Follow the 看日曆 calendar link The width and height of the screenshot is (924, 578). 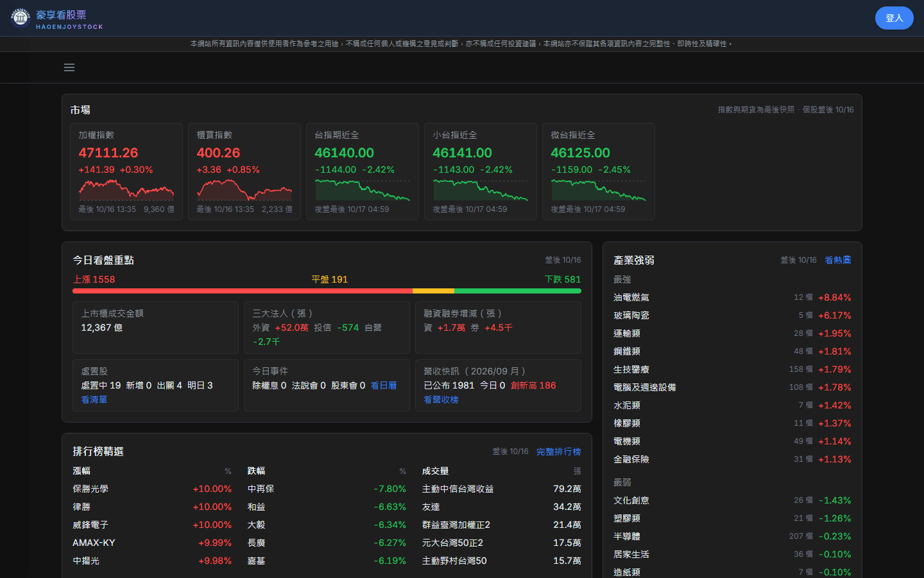pos(384,385)
